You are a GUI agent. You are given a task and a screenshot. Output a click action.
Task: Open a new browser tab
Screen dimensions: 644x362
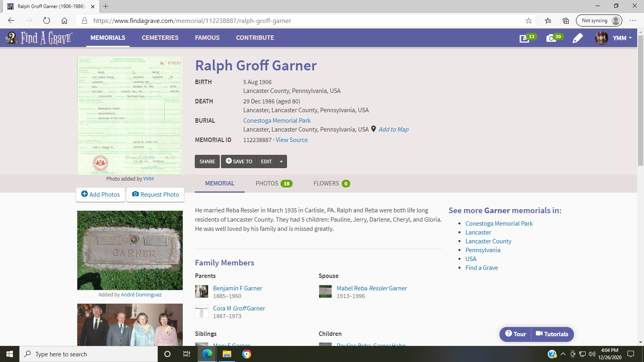pyautogui.click(x=105, y=6)
